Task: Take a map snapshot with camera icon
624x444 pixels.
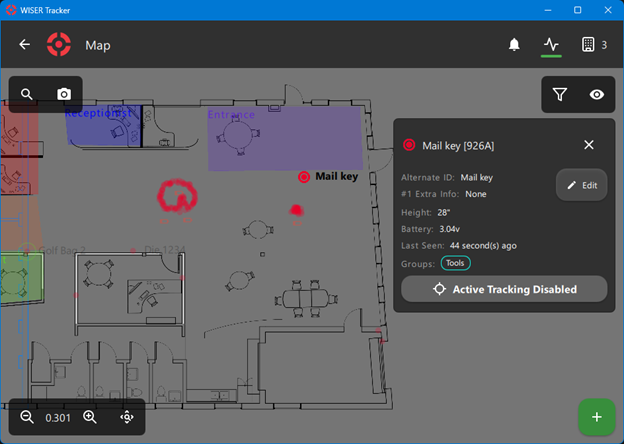Action: click(x=64, y=94)
